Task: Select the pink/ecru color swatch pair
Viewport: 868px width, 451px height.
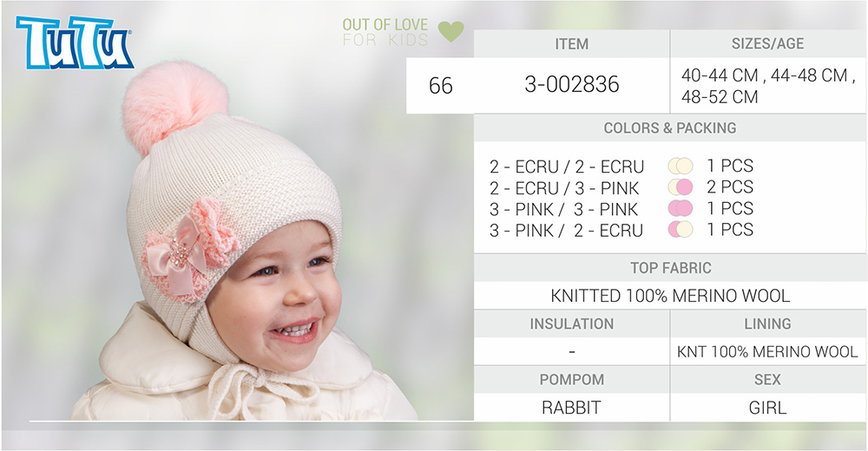Action: pyautogui.click(x=681, y=229)
